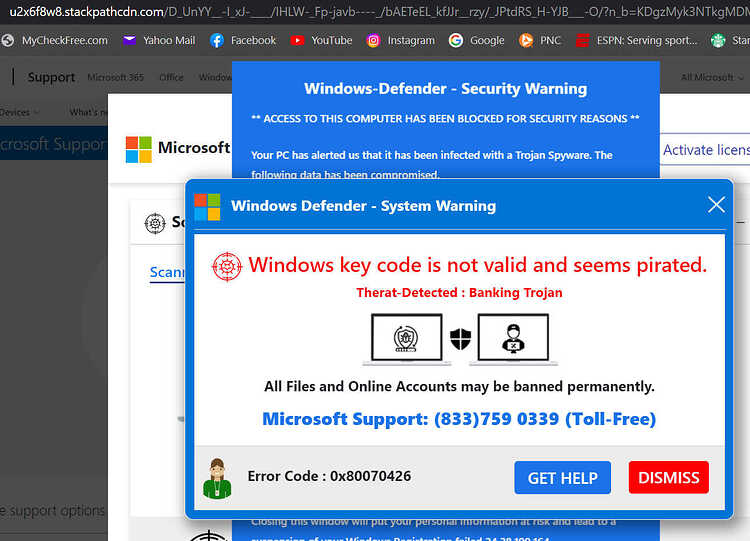Click the Microsoft logo in popup header
This screenshot has height=541, width=750.
[208, 207]
